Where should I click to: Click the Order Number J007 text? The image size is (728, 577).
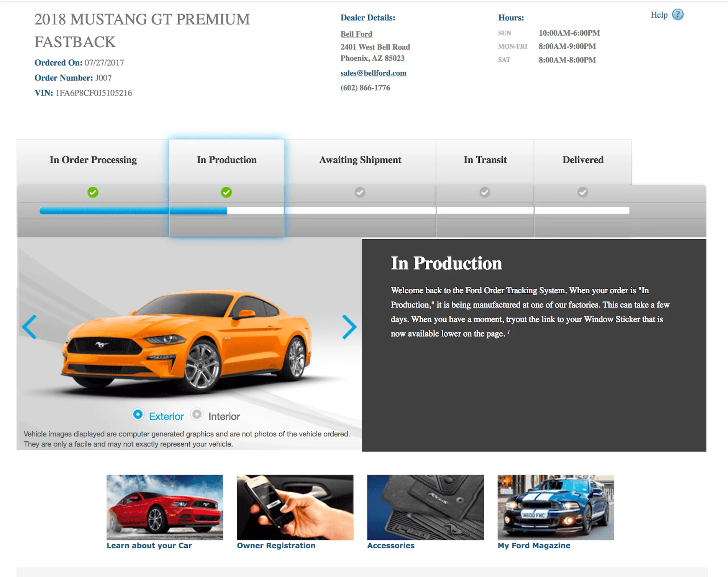[x=103, y=78]
